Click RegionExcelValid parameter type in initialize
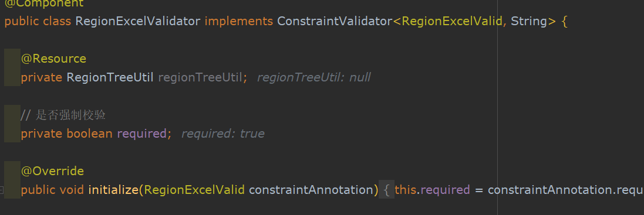Screen dimensions: 644x215 [194, 190]
